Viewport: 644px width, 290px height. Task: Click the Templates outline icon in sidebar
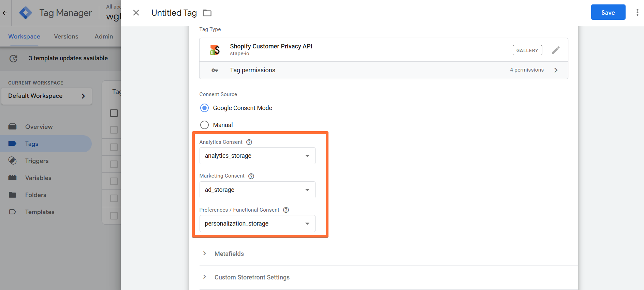click(x=13, y=212)
